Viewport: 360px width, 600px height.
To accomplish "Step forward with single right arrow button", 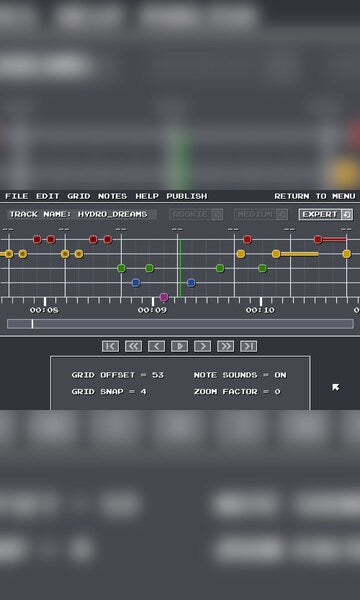I will tap(202, 346).
